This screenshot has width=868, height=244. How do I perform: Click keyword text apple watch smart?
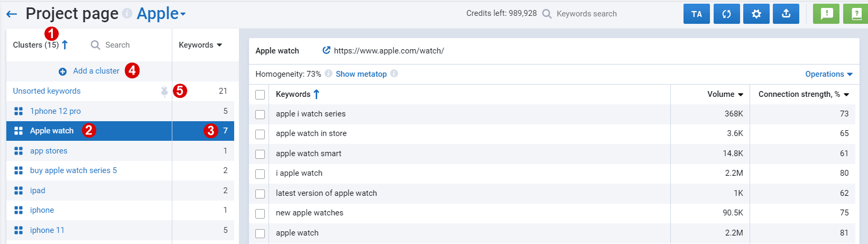tap(309, 153)
